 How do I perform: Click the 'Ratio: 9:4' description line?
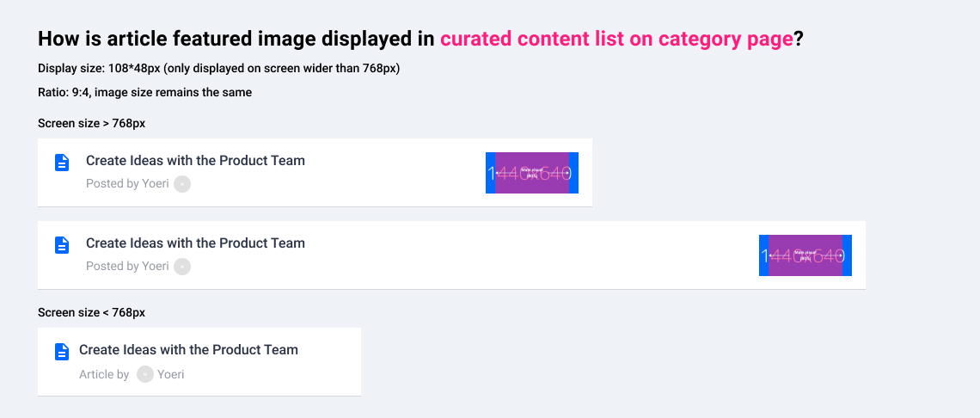coord(145,93)
